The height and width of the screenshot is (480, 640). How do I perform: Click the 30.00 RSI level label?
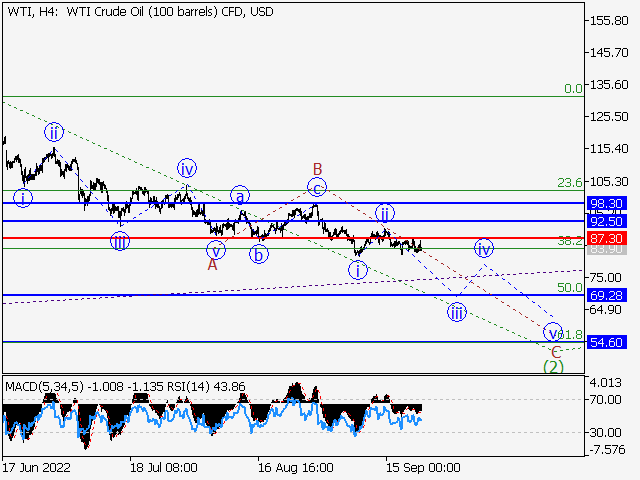tap(606, 432)
